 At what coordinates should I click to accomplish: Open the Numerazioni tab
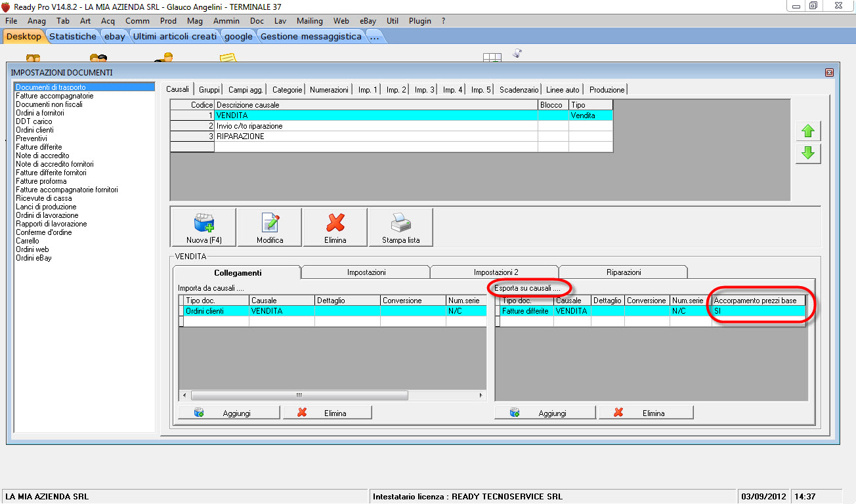tap(329, 89)
